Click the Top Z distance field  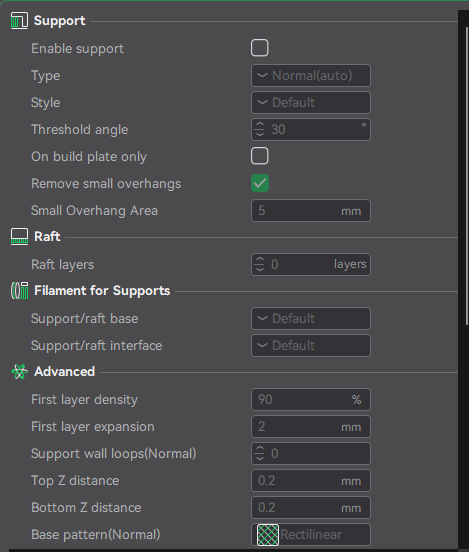tap(311, 481)
